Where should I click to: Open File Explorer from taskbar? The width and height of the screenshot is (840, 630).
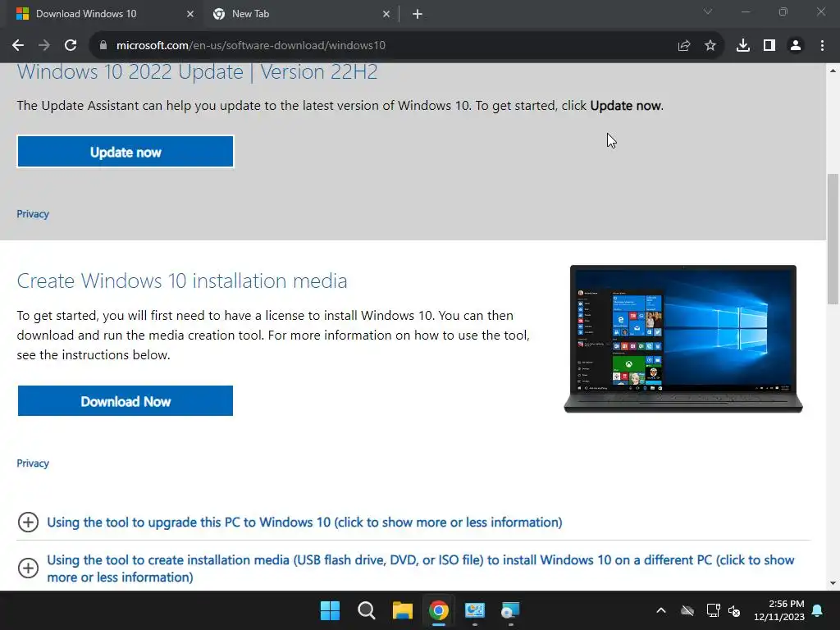point(402,610)
